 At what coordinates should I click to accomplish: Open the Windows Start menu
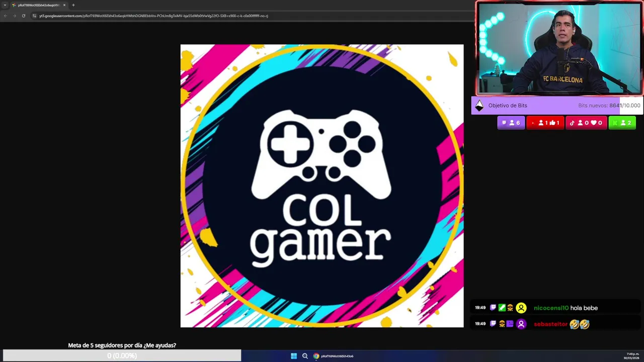coord(294,356)
